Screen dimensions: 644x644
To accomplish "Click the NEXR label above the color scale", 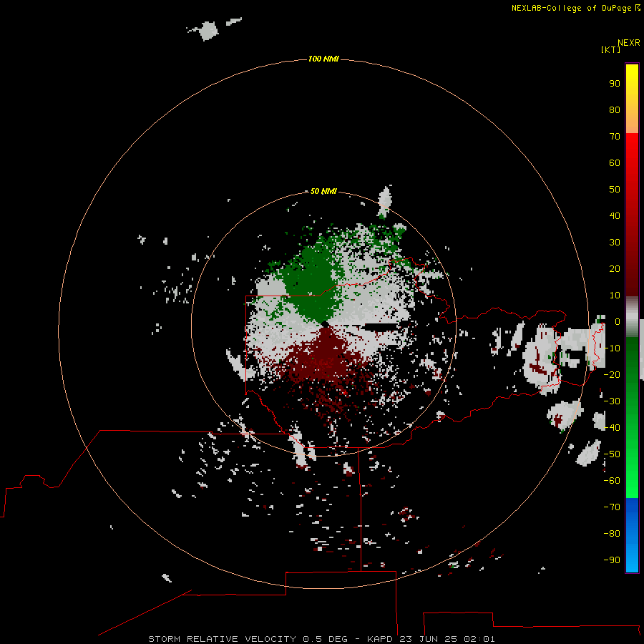I will pos(629,43).
